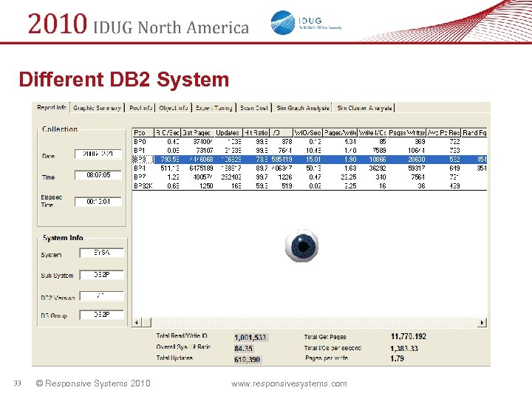Open the Sim Graph Analysis tab

(x=302, y=108)
